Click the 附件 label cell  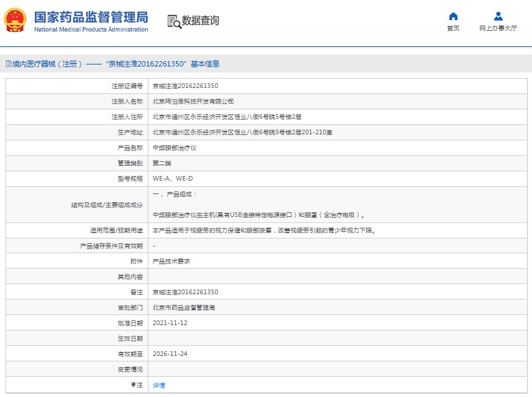tap(77, 261)
